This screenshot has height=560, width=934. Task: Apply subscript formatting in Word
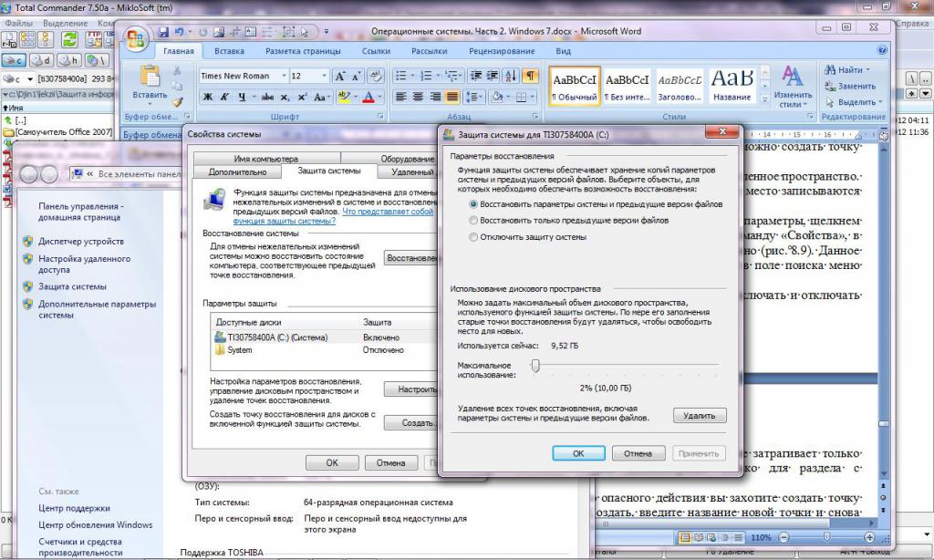pos(285,97)
